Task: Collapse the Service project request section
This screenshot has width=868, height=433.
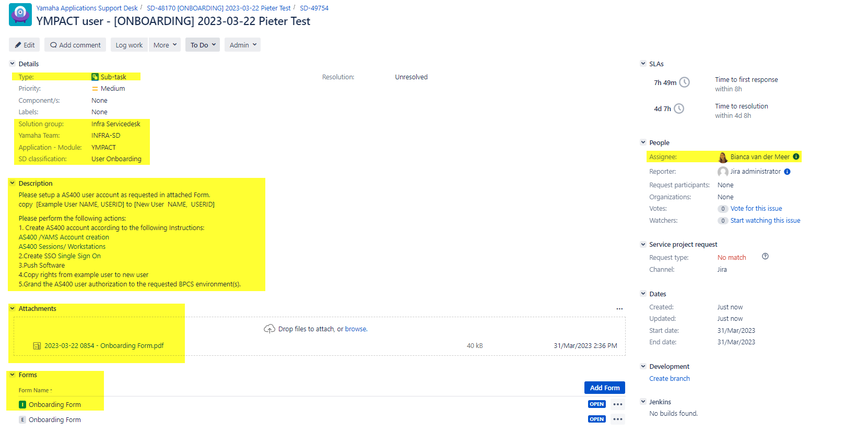Action: pos(643,244)
